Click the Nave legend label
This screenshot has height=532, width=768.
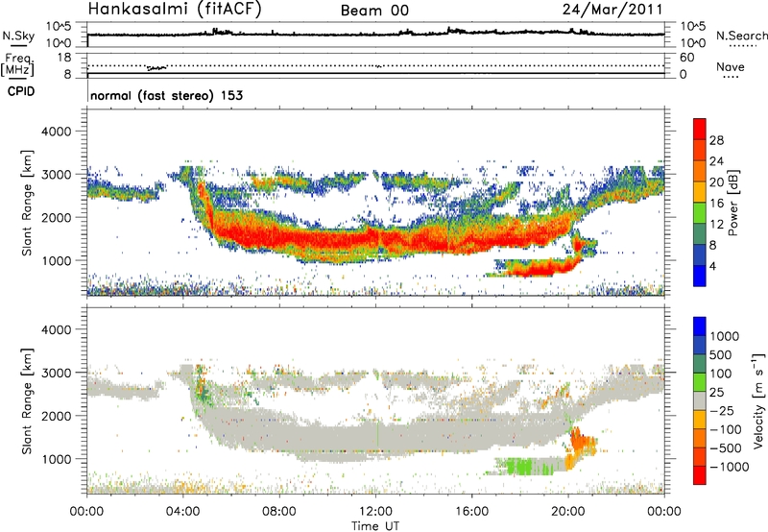[731, 66]
